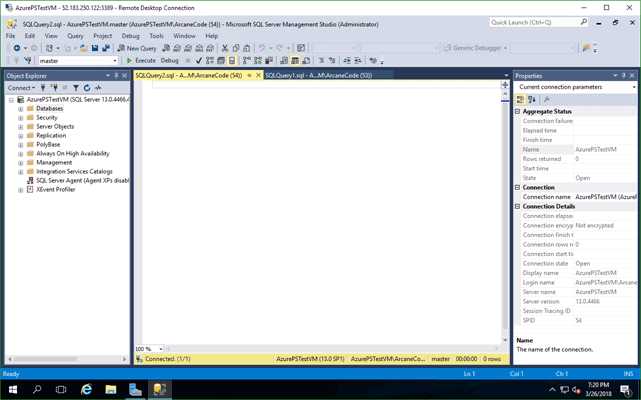Toggle Include Live Query Statistics icon
The image size is (641, 400).
pyautogui.click(x=258, y=61)
